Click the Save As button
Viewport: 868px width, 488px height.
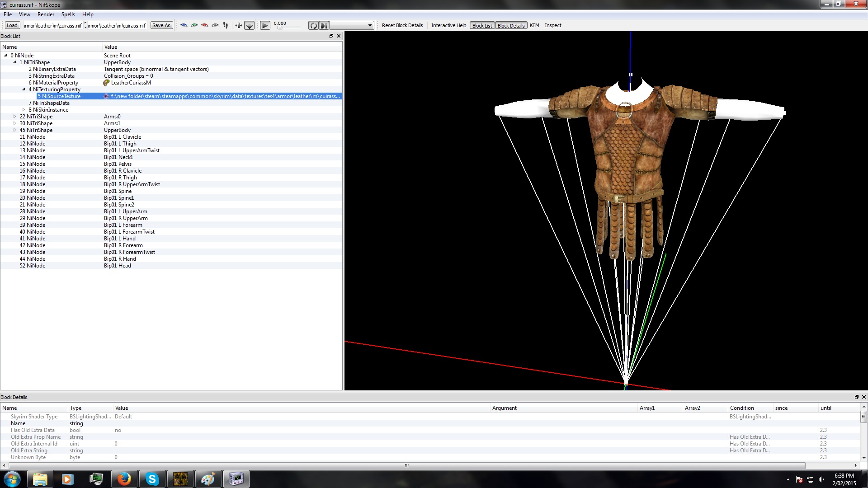161,25
